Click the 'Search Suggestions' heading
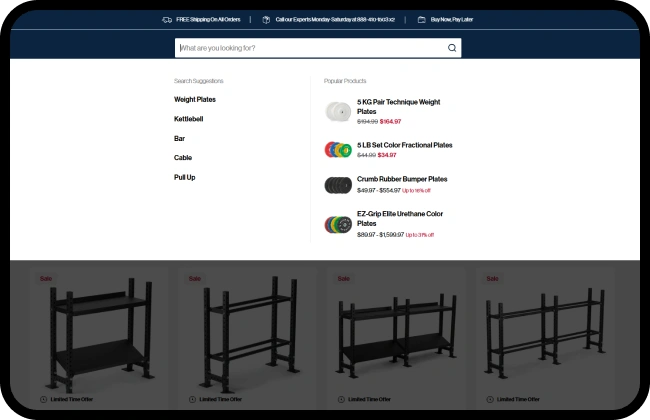The width and height of the screenshot is (650, 420). (199, 81)
